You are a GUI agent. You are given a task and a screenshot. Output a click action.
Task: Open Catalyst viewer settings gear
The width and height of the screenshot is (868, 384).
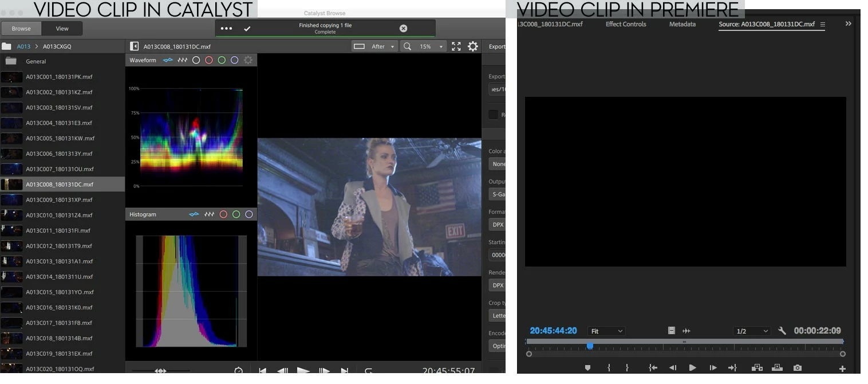[x=473, y=46]
